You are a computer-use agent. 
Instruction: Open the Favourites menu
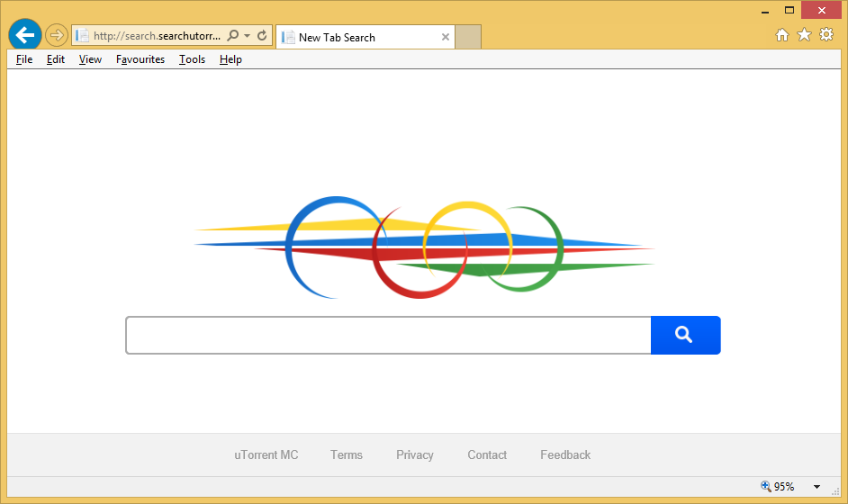[x=140, y=59]
